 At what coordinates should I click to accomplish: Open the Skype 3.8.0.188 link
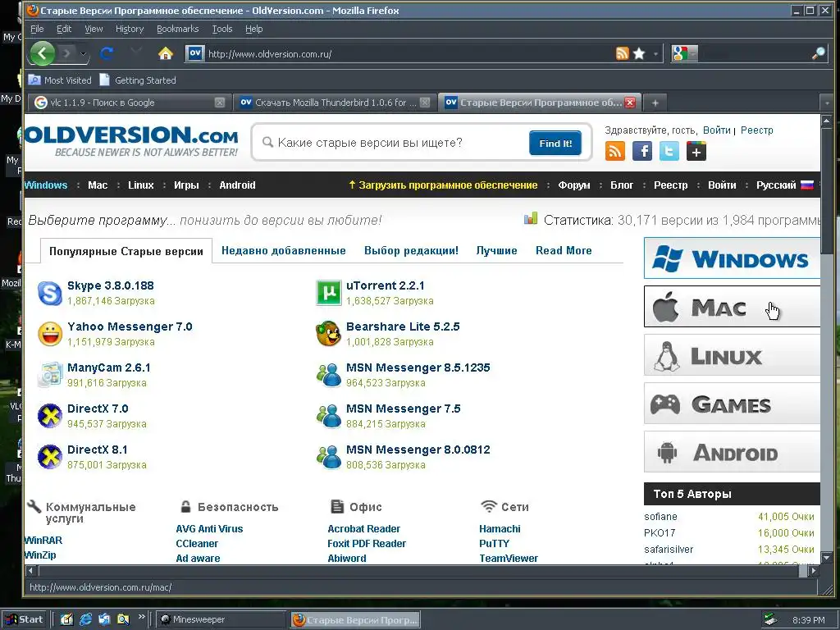(111, 285)
